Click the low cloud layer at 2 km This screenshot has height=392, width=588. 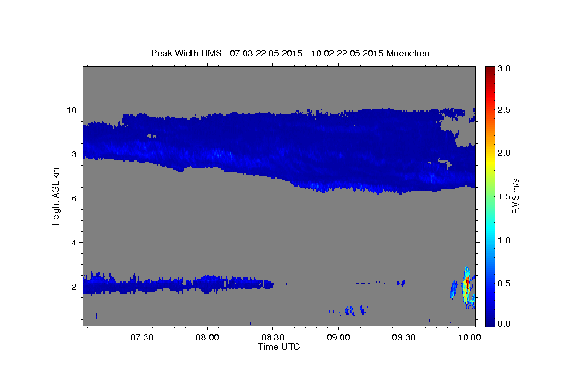(x=178, y=284)
